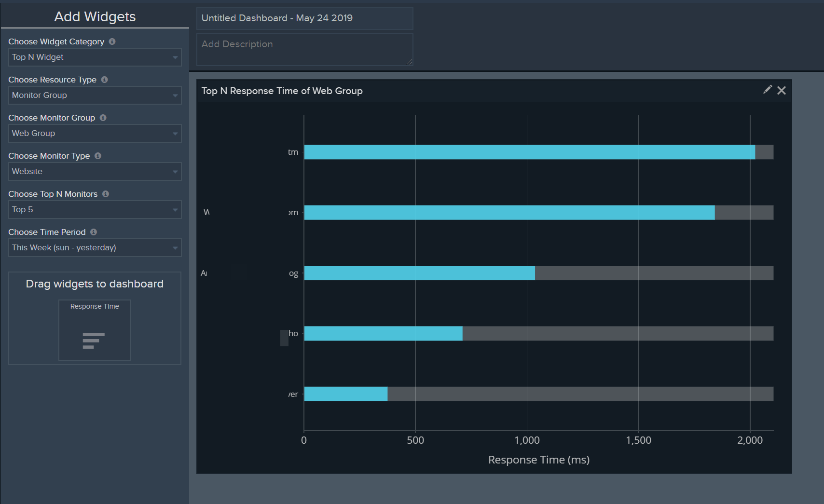Viewport: 824px width, 504px height.
Task: Click the blue bar for the 'om' monitor
Action: tap(509, 213)
